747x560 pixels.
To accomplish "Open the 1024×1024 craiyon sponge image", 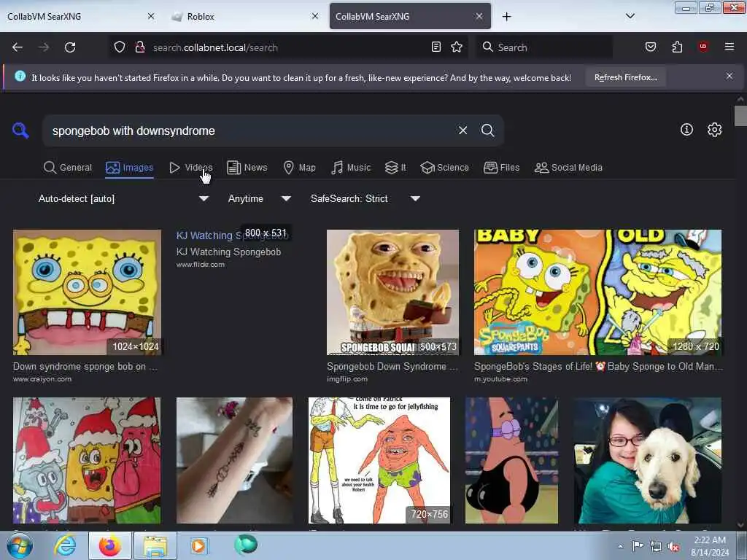I will click(x=88, y=292).
